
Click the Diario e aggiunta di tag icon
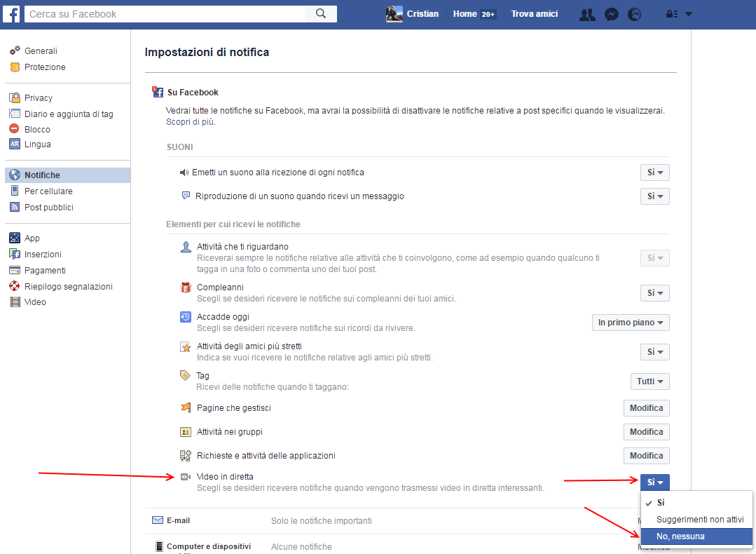tap(15, 114)
